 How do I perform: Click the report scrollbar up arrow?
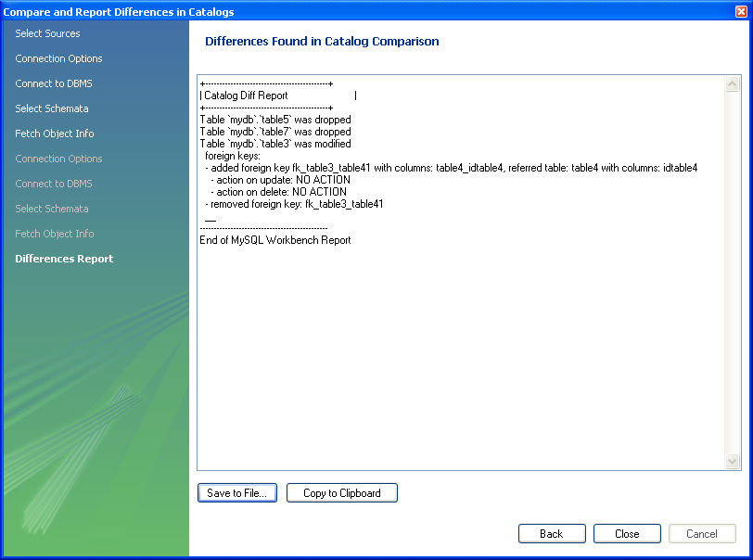(x=733, y=83)
